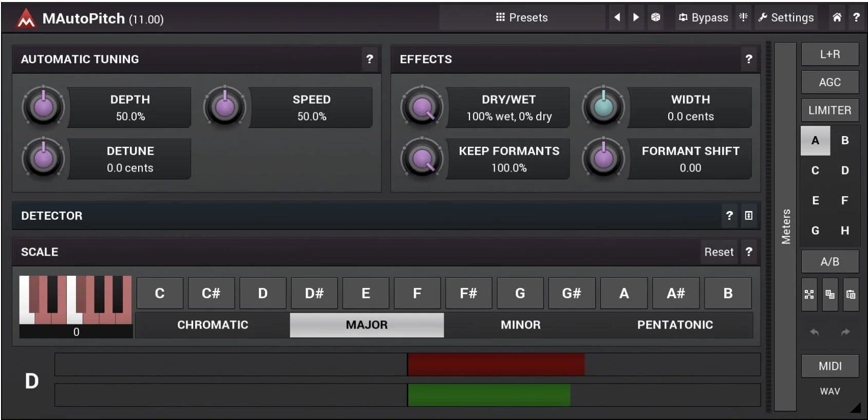This screenshot has width=868, height=420.
Task: Click the resize corner triangle icon
Action: tap(855, 408)
